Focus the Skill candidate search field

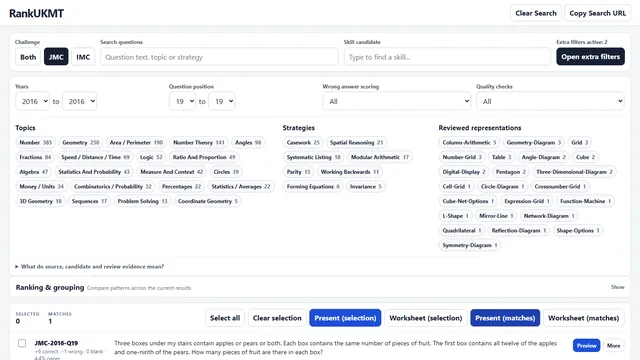(x=447, y=57)
